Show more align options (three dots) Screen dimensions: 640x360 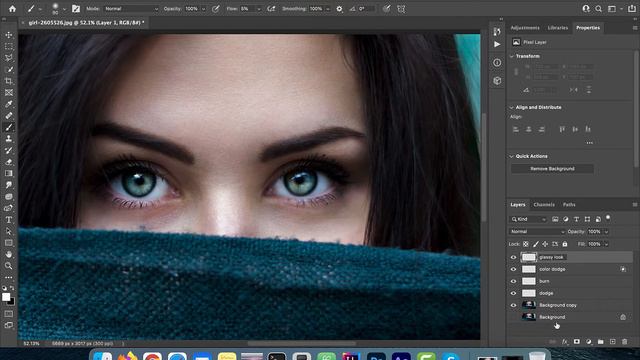click(589, 143)
